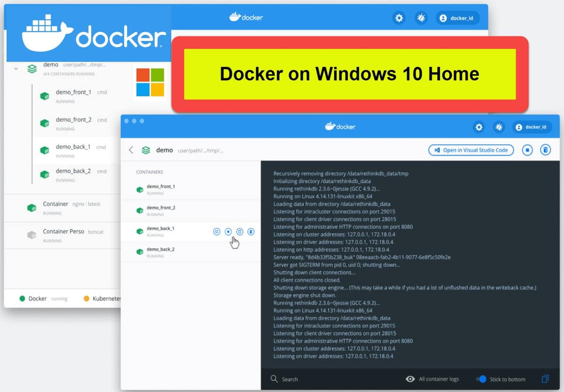Click the Kubernetes status indicator
Screen dimensions: 564x392
(x=102, y=298)
